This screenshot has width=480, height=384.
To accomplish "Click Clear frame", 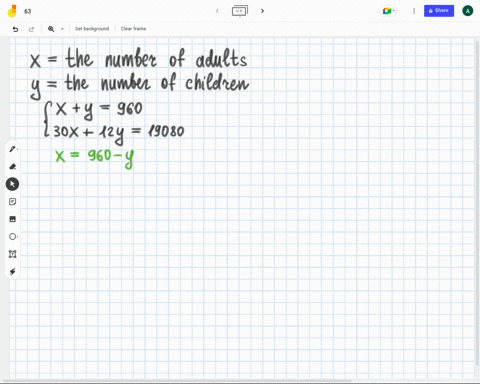I will click(x=133, y=29).
